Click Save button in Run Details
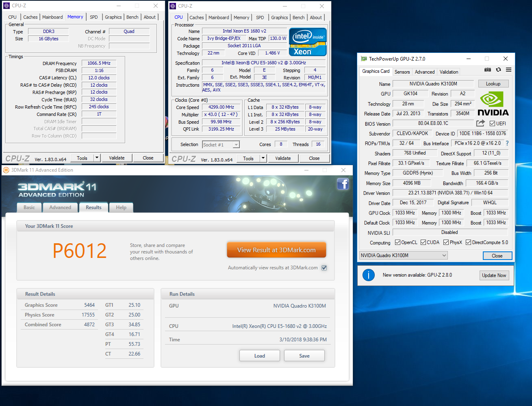Image resolution: width=532 pixels, height=406 pixels. 304,356
